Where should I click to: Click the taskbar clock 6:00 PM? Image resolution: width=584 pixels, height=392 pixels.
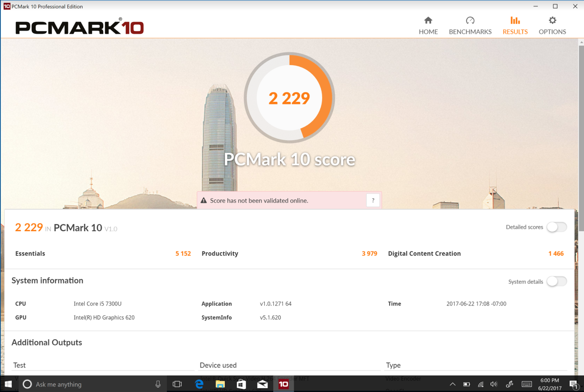(550, 384)
